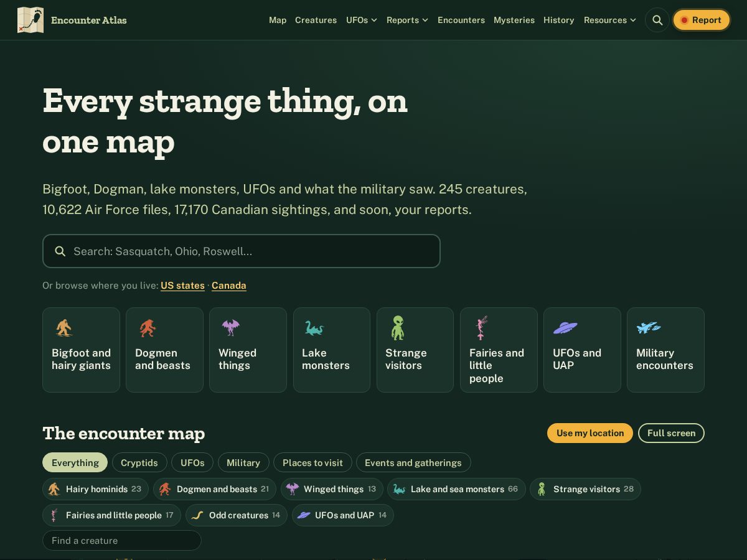Click the flying saucer icon in UFOs and UAP card
The image size is (747, 560).
point(565,327)
